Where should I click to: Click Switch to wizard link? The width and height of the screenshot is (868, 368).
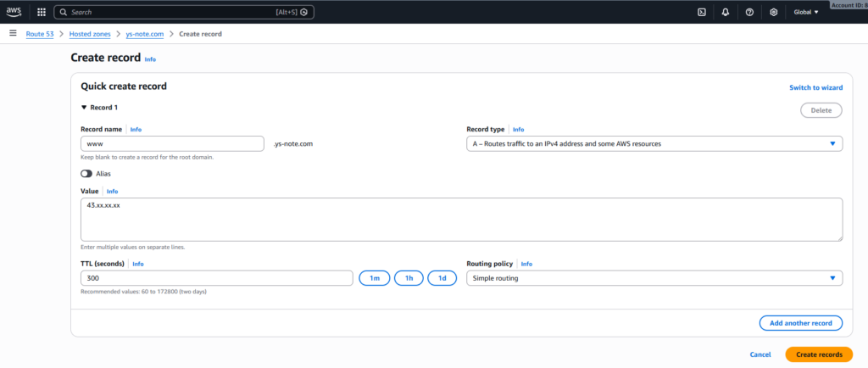click(x=815, y=87)
